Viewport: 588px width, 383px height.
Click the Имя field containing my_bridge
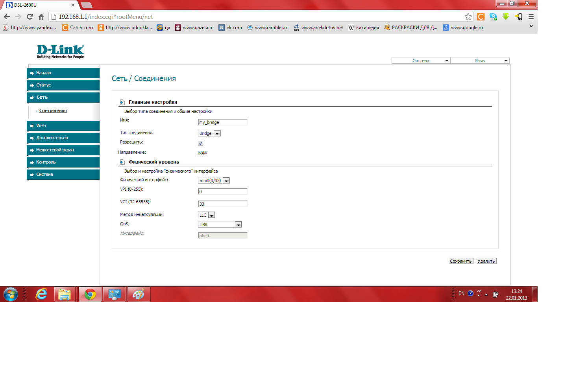(223, 122)
